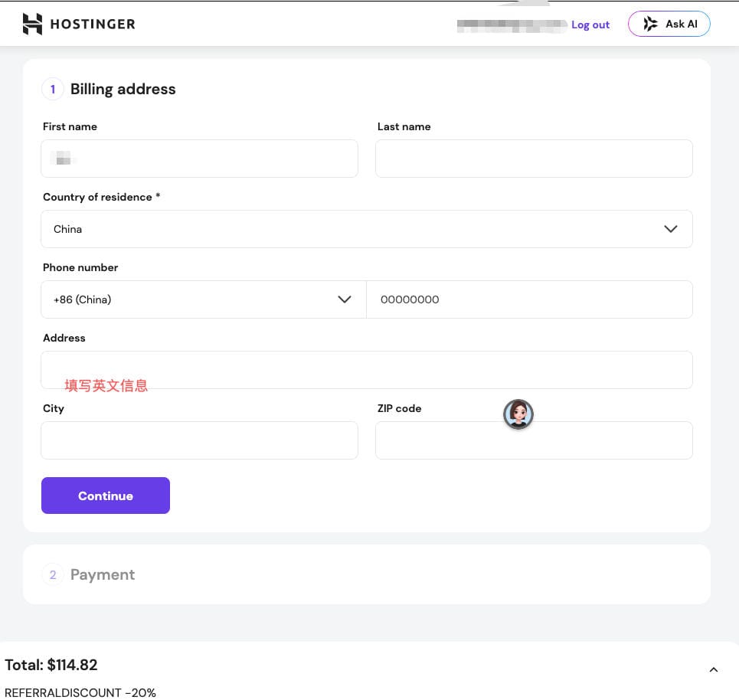Click the floating avatar assistant icon
Screen dimensions: 739x700
(518, 414)
